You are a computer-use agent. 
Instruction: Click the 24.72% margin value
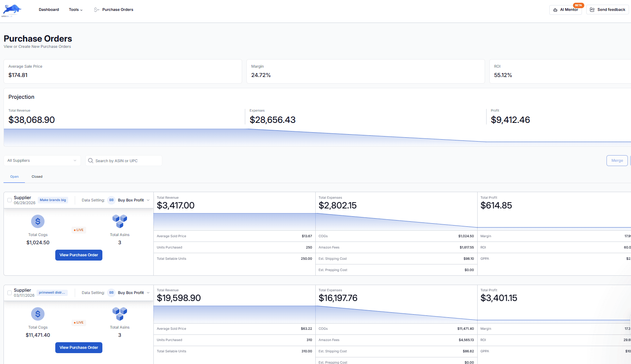261,75
